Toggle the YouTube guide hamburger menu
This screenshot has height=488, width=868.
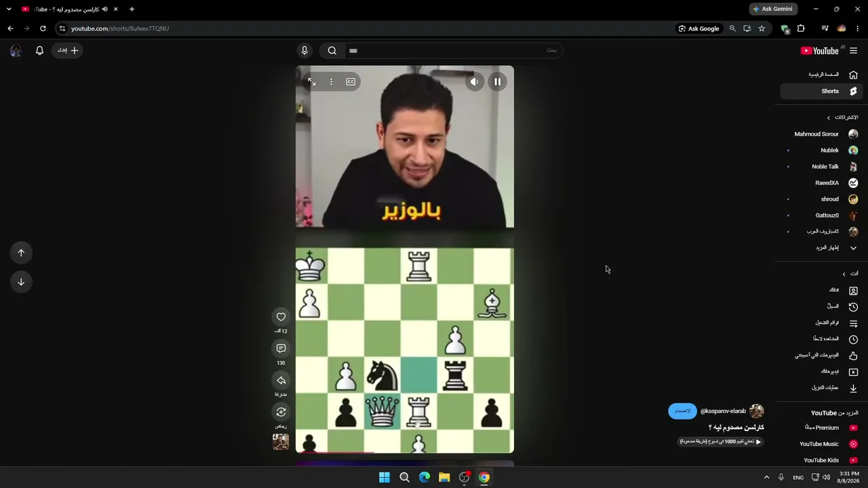(853, 51)
